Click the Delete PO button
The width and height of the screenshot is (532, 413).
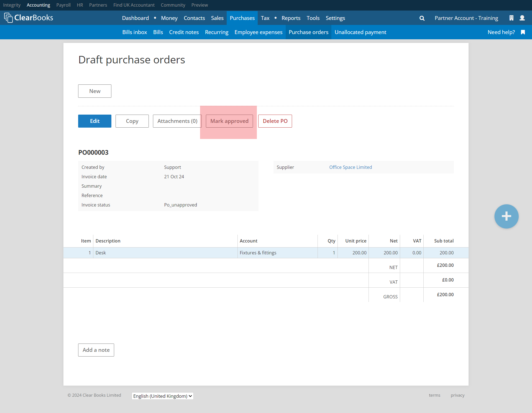click(275, 121)
